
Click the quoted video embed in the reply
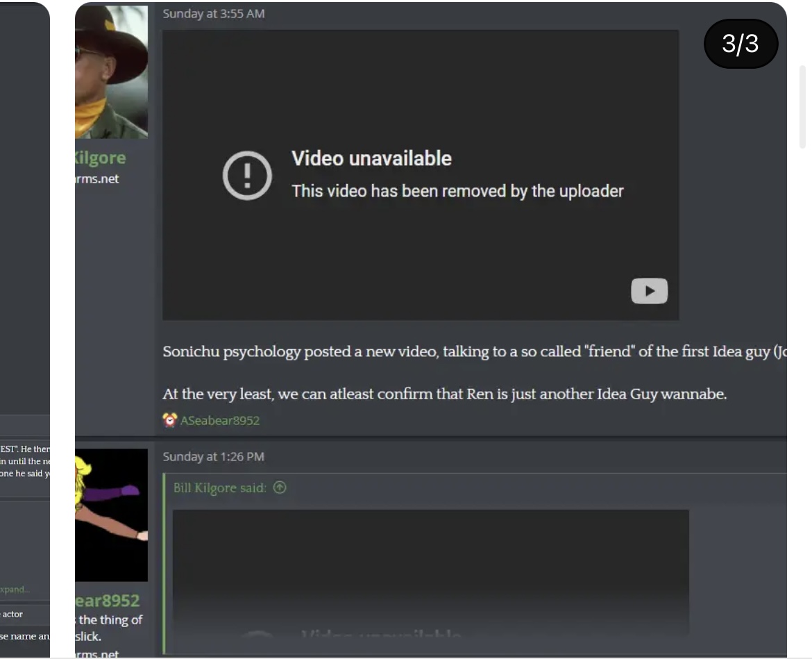[x=430, y=572]
